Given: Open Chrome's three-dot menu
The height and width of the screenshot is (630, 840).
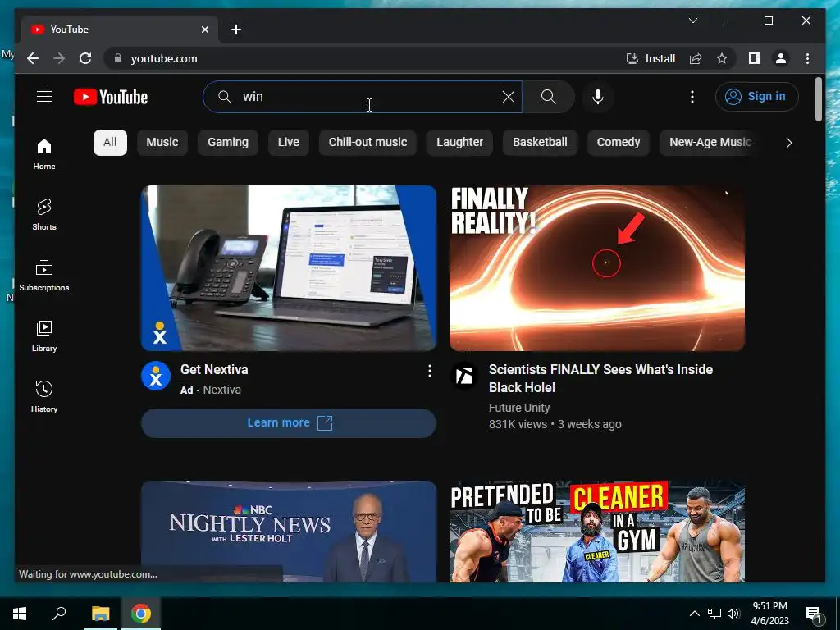Looking at the screenshot, I should [807, 58].
